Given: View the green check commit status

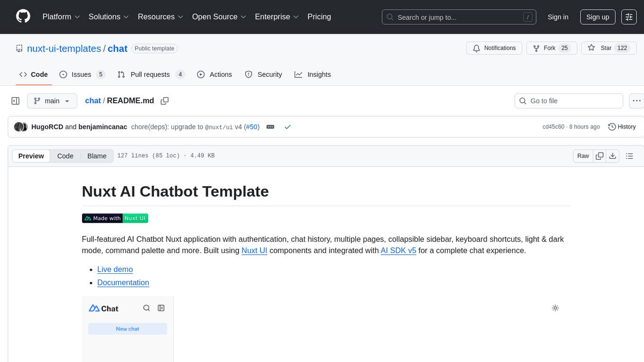Looking at the screenshot, I should tap(287, 127).
